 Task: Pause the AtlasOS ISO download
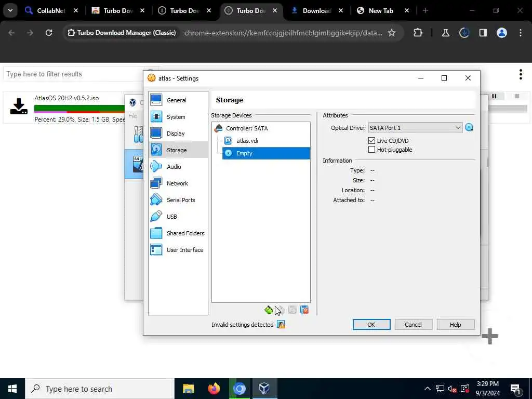[494, 96]
